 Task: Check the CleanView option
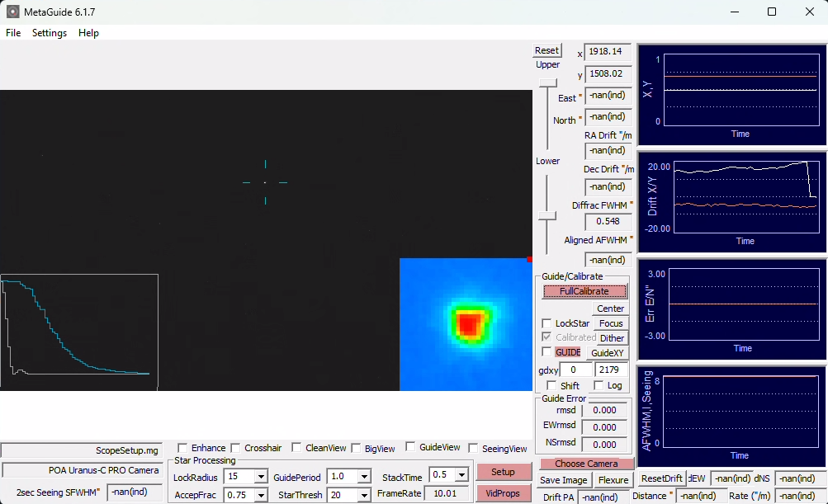(296, 448)
